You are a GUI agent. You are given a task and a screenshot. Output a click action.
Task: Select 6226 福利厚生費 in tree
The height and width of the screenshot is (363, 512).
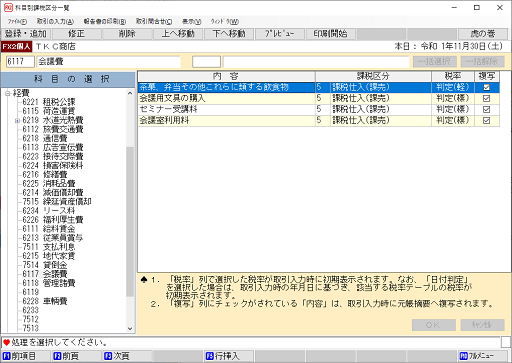(53, 220)
